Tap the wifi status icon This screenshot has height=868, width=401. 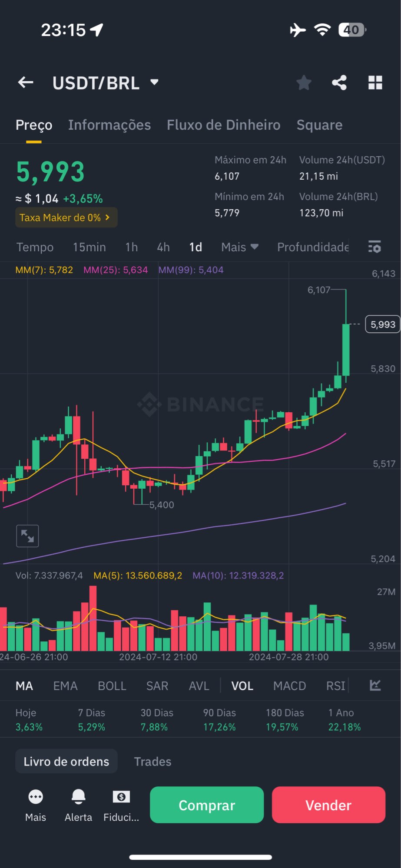click(322, 30)
